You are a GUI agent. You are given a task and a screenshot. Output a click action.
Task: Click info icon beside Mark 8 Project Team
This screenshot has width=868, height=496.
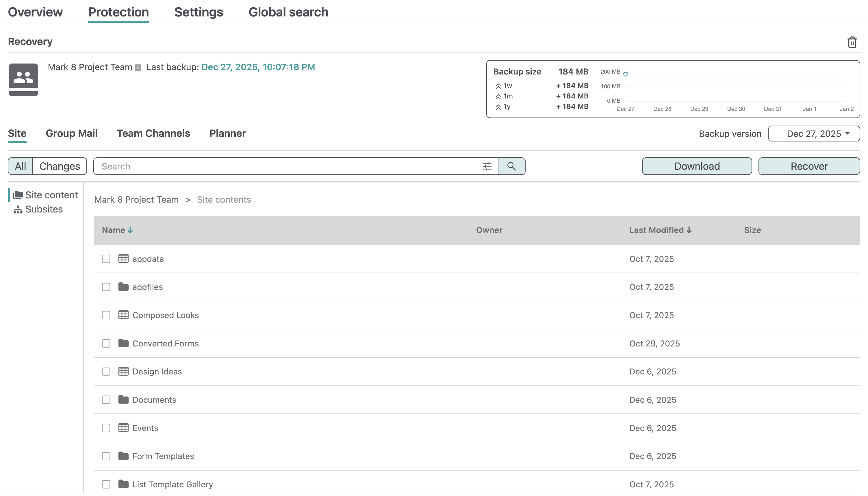pos(138,68)
